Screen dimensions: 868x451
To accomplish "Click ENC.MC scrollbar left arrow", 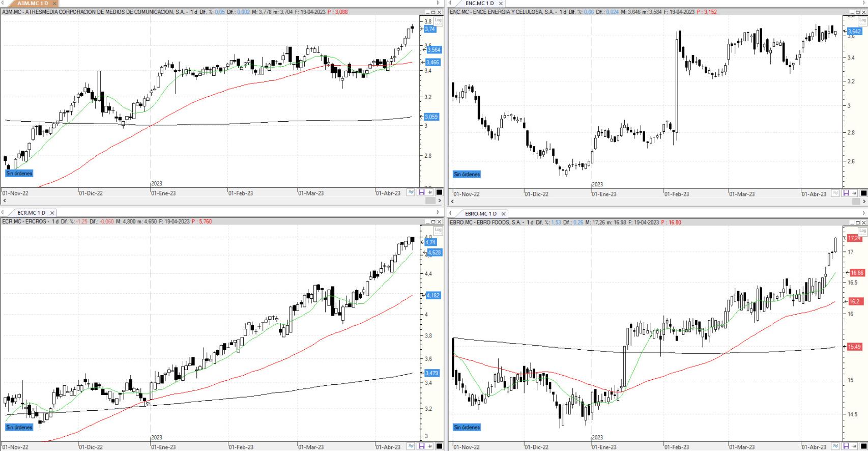I will (x=452, y=202).
